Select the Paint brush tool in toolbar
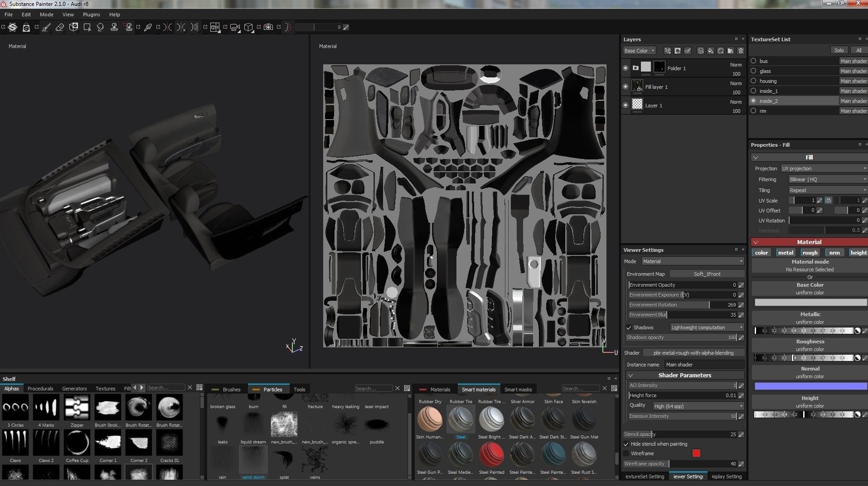This screenshot has height=486, width=868. pyautogui.click(x=46, y=27)
